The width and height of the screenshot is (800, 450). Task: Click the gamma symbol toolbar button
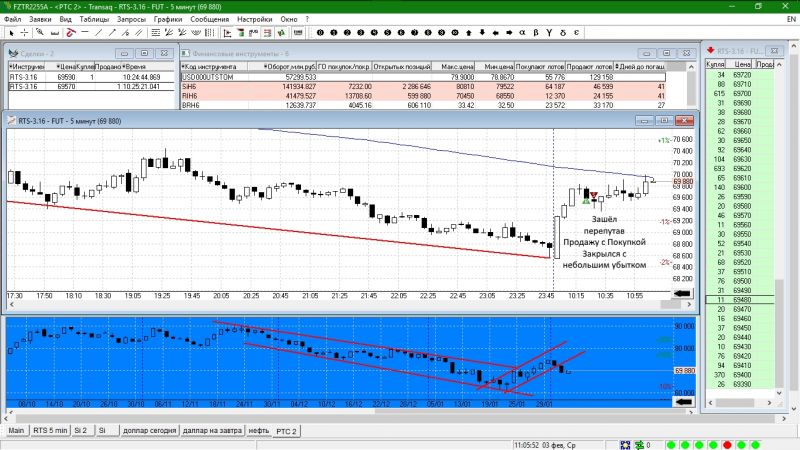pos(549,33)
